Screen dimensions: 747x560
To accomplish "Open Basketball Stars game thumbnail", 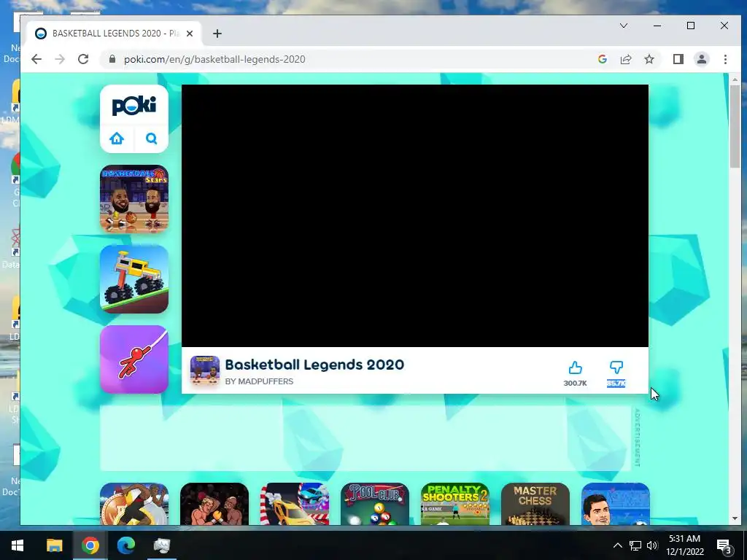I will click(134, 199).
